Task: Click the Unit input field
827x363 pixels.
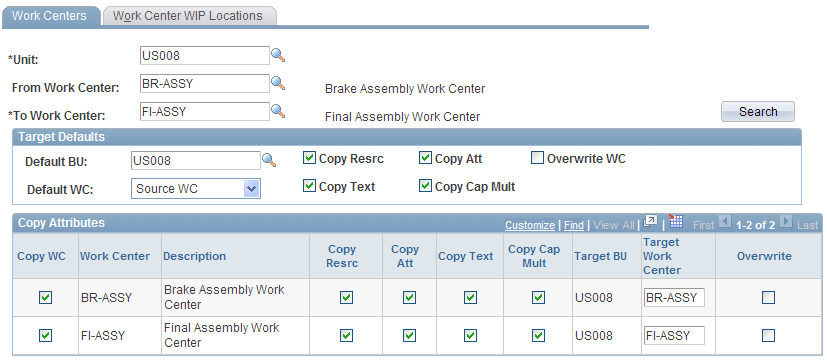Action: [205, 55]
